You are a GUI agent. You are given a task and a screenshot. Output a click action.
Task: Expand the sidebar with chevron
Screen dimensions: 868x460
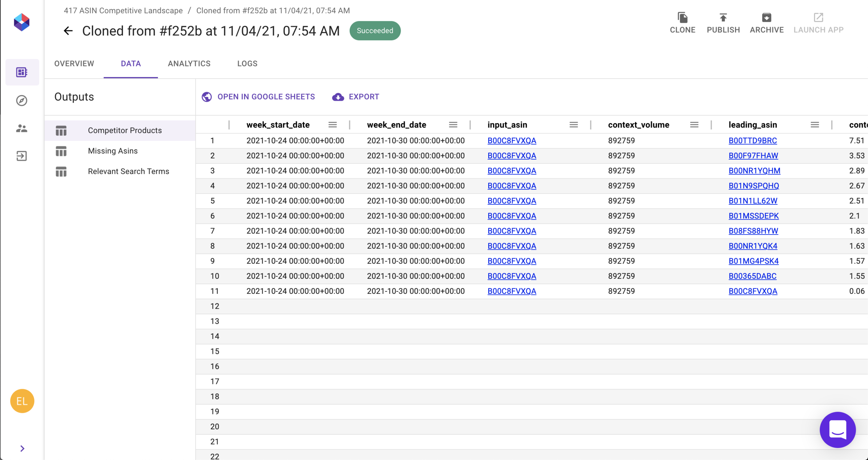click(x=22, y=448)
